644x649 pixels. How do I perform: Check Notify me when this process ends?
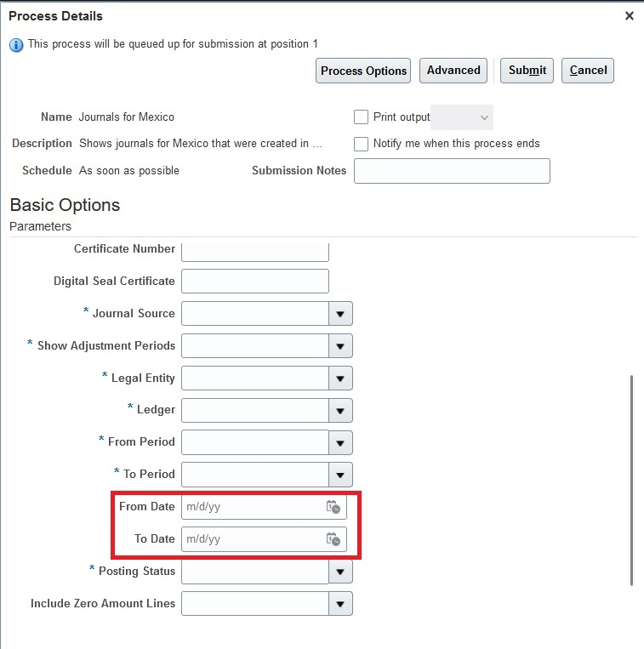click(x=361, y=144)
